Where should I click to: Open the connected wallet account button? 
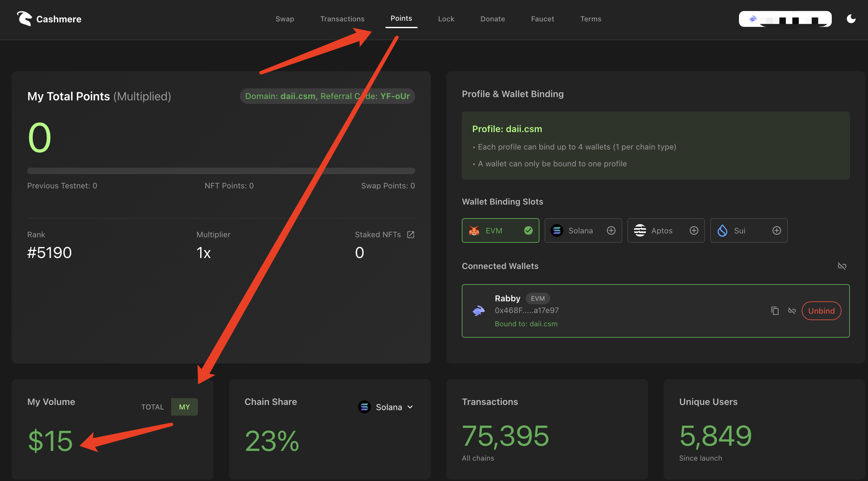(785, 19)
